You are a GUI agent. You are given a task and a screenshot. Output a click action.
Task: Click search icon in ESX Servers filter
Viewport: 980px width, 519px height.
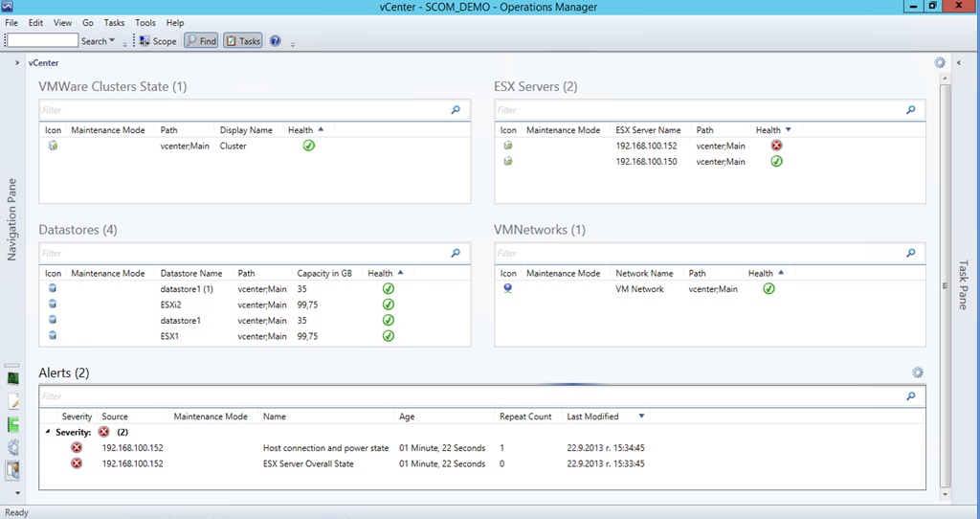[911, 110]
